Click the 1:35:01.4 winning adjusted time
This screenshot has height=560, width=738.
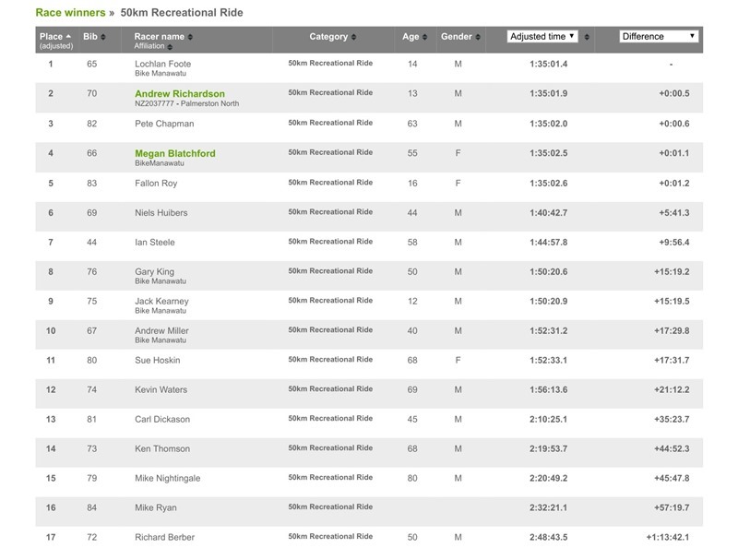[x=549, y=65]
